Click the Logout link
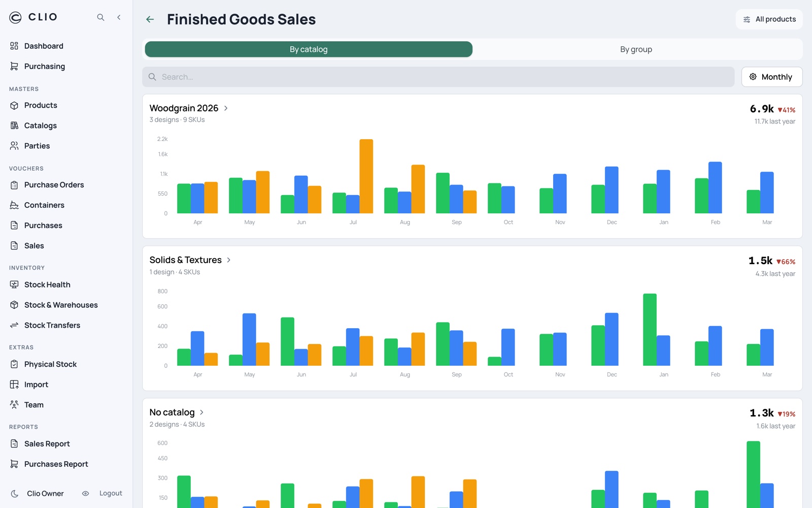Image resolution: width=812 pixels, height=508 pixels. pos(111,493)
